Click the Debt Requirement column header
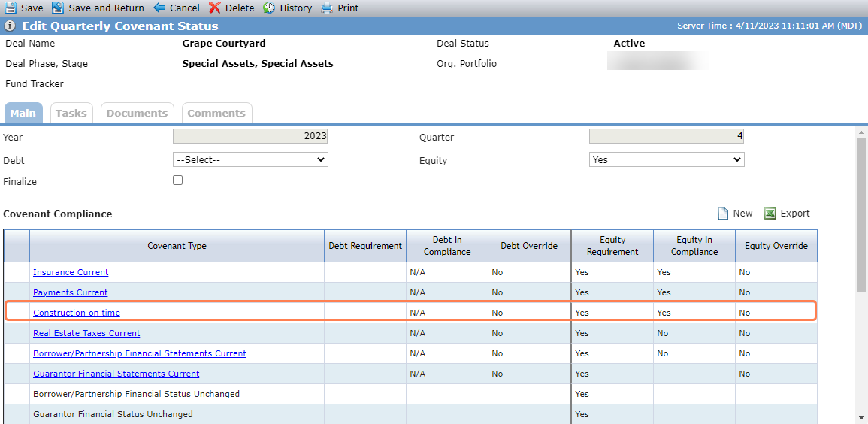Viewport: 868px width, 424px height. 365,246
